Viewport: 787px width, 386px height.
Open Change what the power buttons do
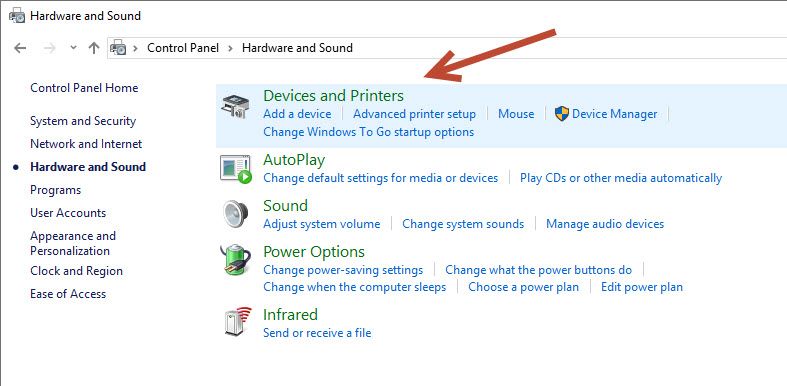(539, 270)
